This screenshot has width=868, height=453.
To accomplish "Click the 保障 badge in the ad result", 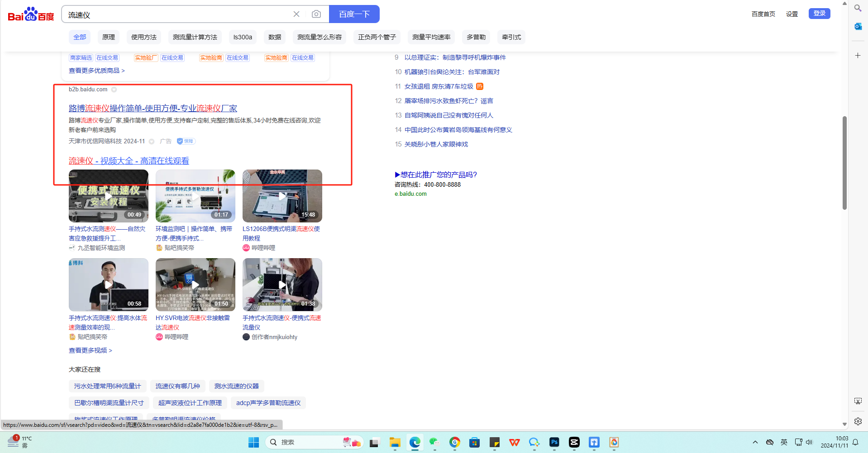I will click(186, 141).
